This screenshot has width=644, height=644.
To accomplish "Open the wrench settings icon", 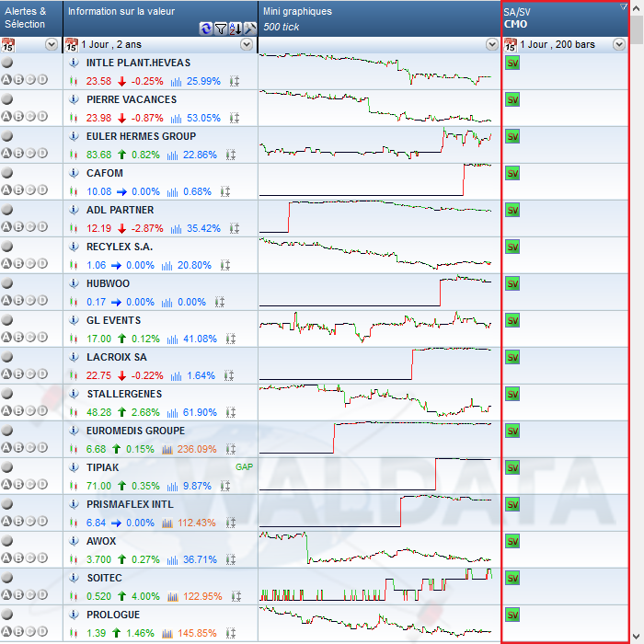I will click(x=249, y=29).
